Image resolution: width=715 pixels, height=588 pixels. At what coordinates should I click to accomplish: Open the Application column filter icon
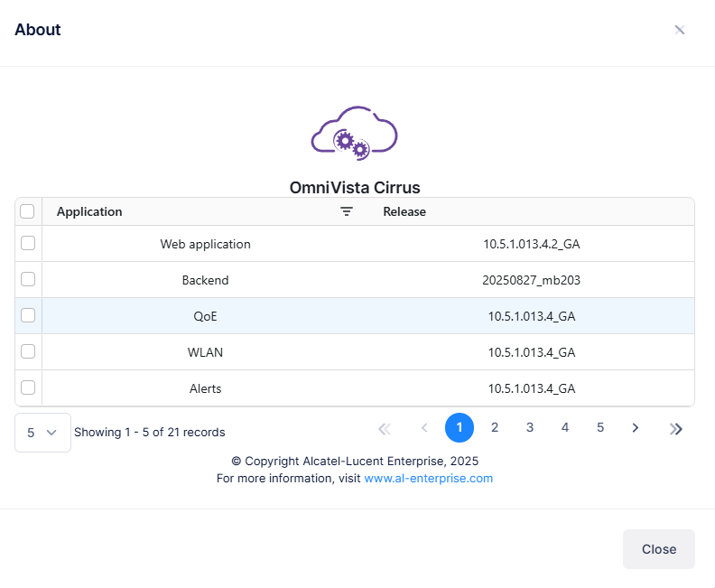[x=347, y=211]
